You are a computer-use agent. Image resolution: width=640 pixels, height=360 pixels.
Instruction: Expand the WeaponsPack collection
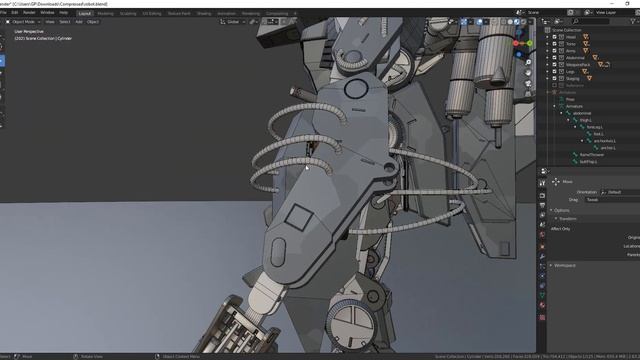(548, 64)
